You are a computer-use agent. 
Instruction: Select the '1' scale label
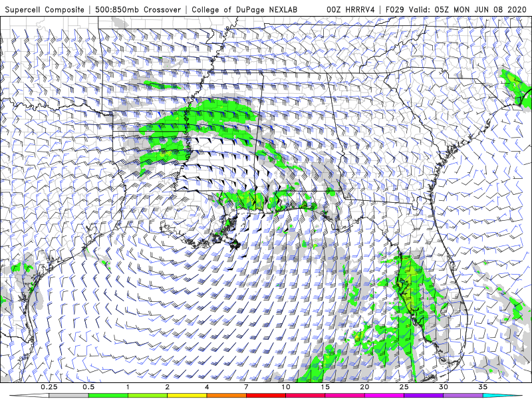click(128, 387)
